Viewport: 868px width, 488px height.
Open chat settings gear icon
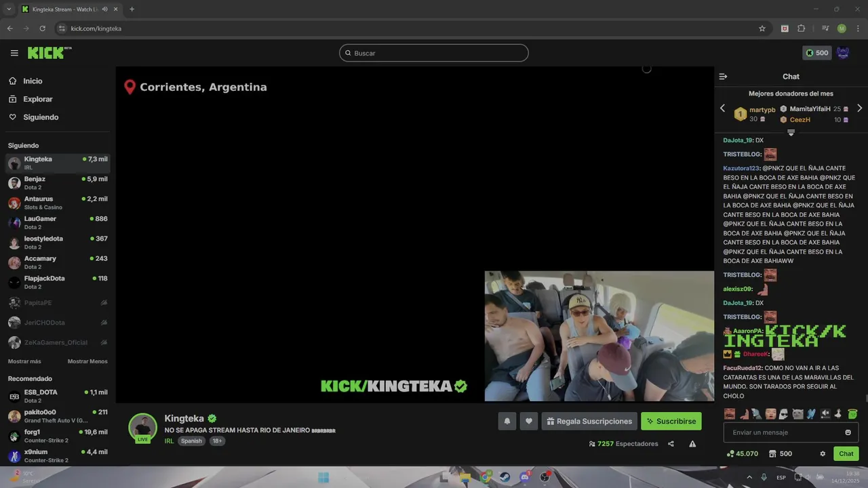823,453
